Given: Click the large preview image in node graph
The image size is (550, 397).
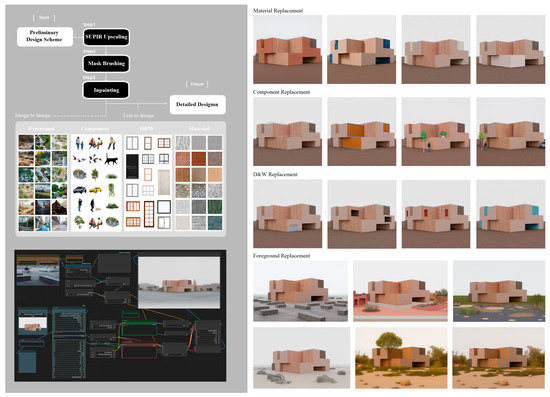Looking at the screenshot, I should [x=179, y=283].
